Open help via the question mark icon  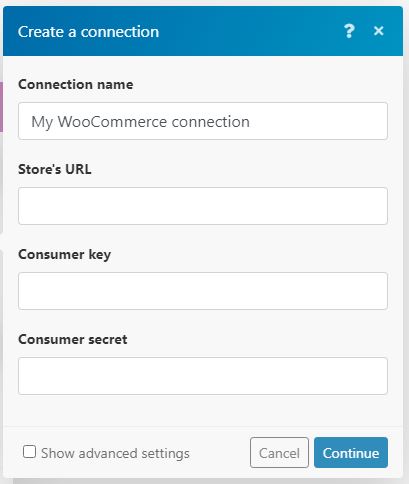(349, 31)
